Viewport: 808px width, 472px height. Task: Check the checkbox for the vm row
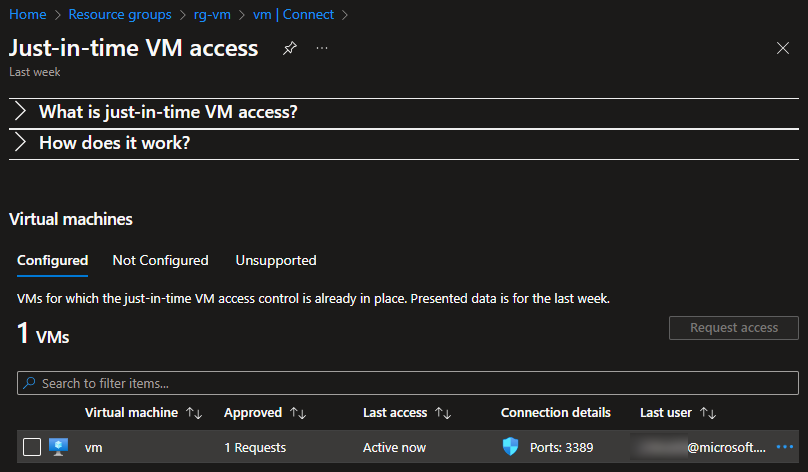(x=32, y=447)
